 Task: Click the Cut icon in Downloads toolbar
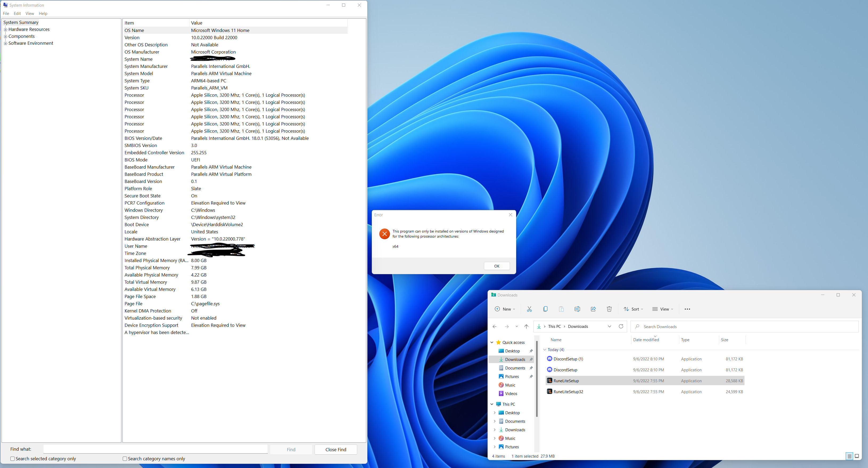click(529, 309)
